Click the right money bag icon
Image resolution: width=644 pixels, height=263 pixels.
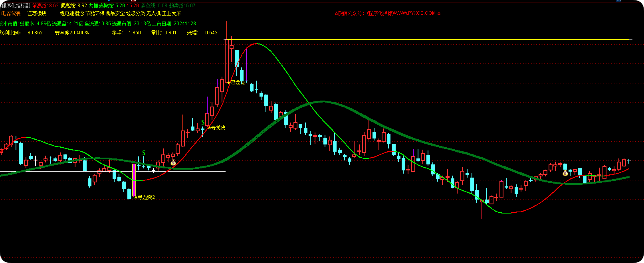tap(565, 173)
